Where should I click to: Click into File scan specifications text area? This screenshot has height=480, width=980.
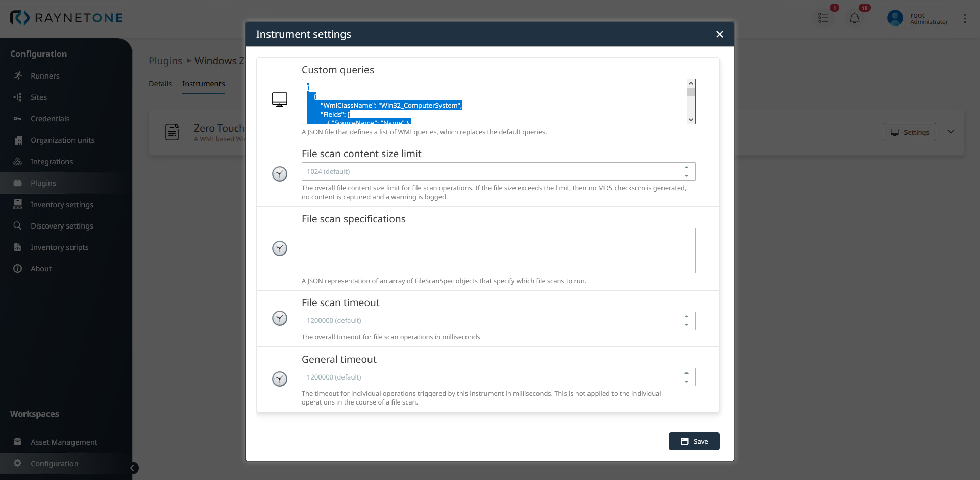coord(498,250)
